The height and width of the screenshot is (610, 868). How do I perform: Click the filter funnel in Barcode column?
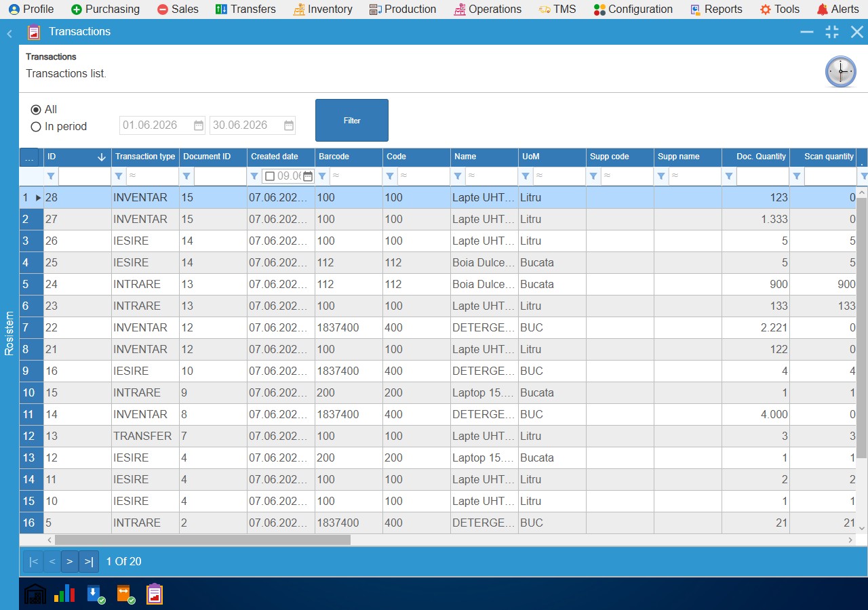click(x=322, y=176)
